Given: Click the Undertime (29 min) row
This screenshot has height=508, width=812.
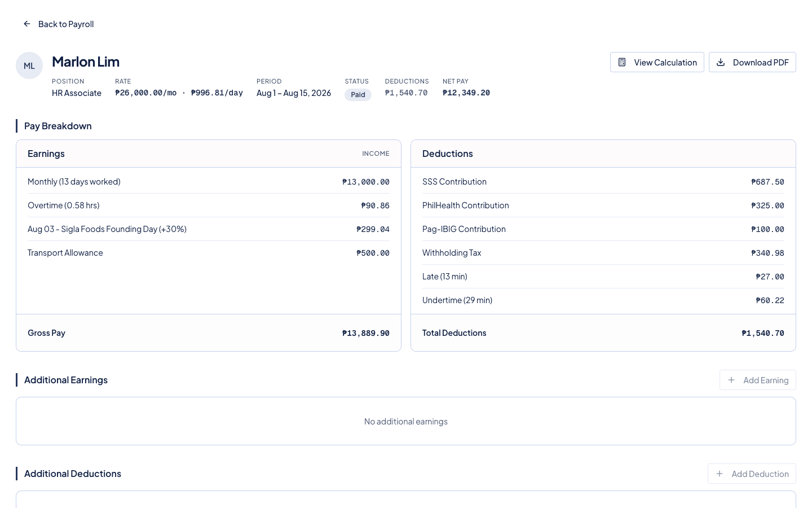Looking at the screenshot, I should tap(603, 300).
